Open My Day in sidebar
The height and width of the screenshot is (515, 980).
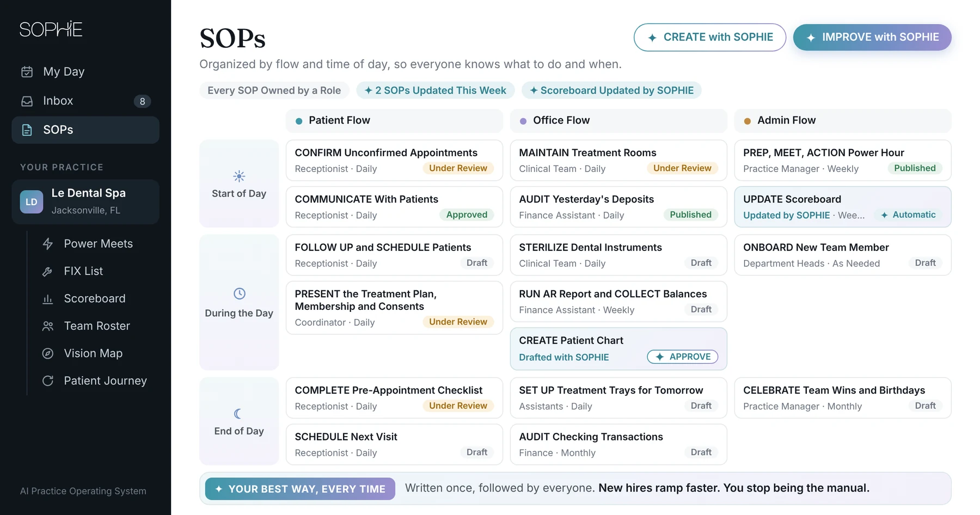click(x=85, y=72)
